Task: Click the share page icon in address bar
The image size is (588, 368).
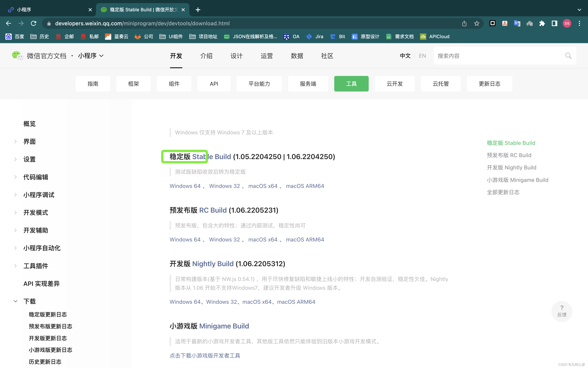Action: (x=464, y=23)
